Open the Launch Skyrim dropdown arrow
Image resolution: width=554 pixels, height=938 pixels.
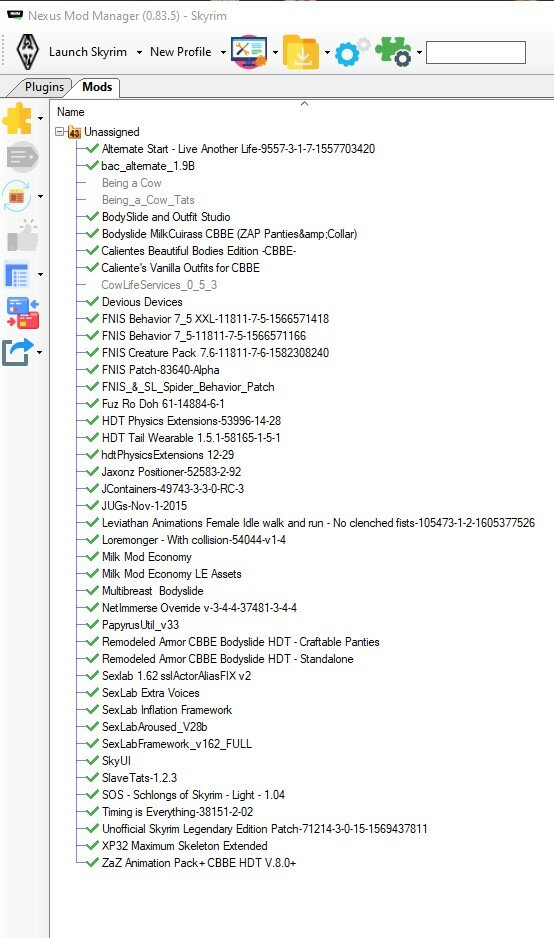pyautogui.click(x=139, y=53)
